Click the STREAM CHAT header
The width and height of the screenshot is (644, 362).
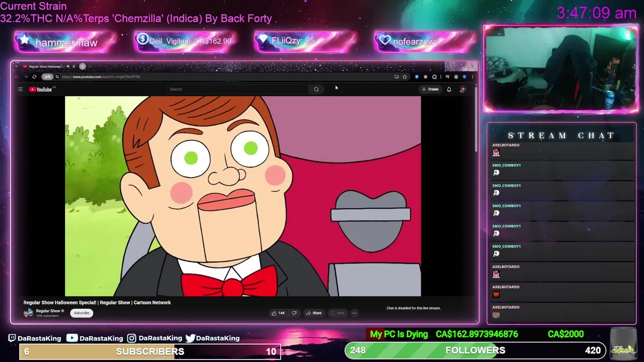click(561, 136)
